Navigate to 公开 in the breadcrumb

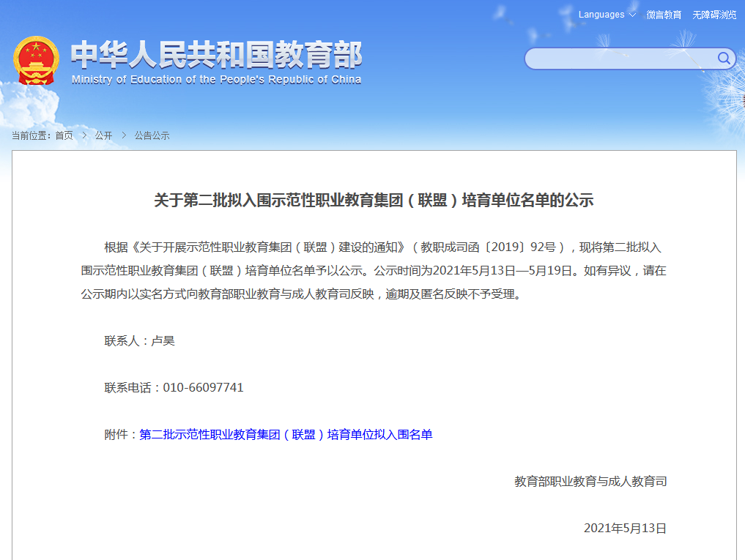tap(103, 135)
